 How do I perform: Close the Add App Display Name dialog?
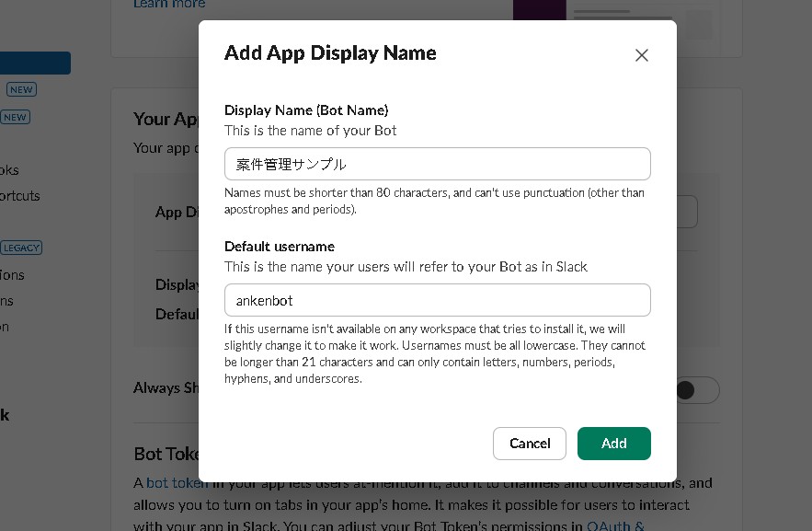coord(642,55)
